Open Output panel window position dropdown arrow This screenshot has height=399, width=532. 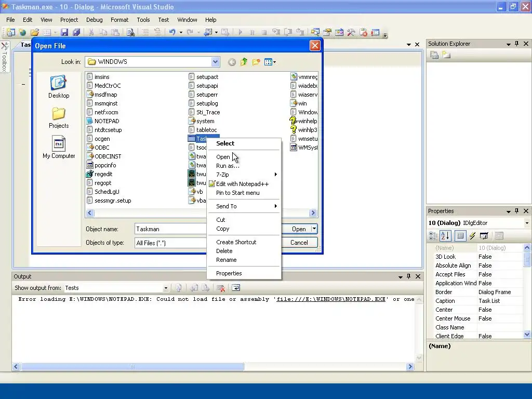click(x=401, y=276)
